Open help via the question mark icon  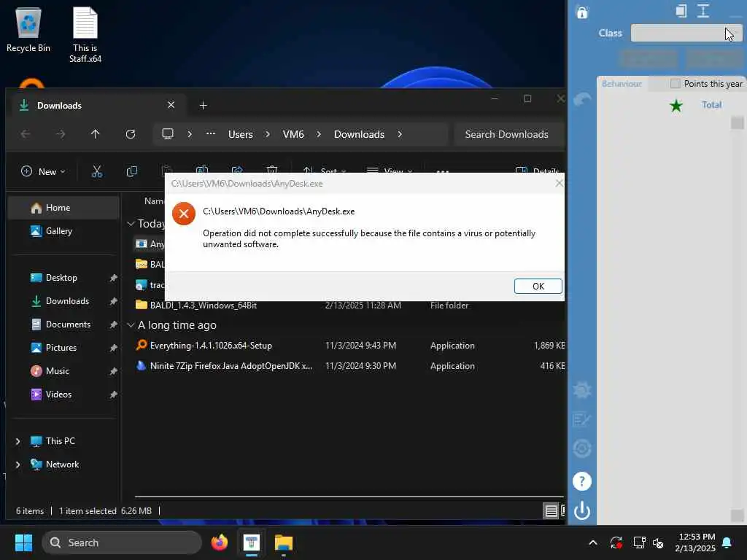(x=581, y=481)
